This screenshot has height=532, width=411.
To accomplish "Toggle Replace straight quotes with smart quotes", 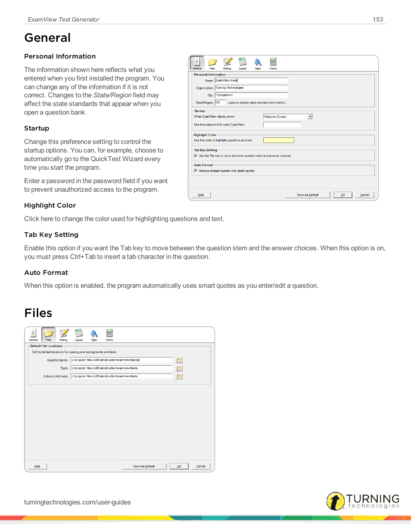I will [x=196, y=171].
